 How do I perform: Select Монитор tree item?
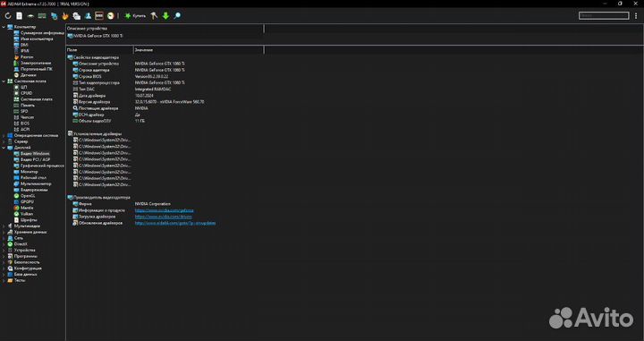(x=26, y=172)
